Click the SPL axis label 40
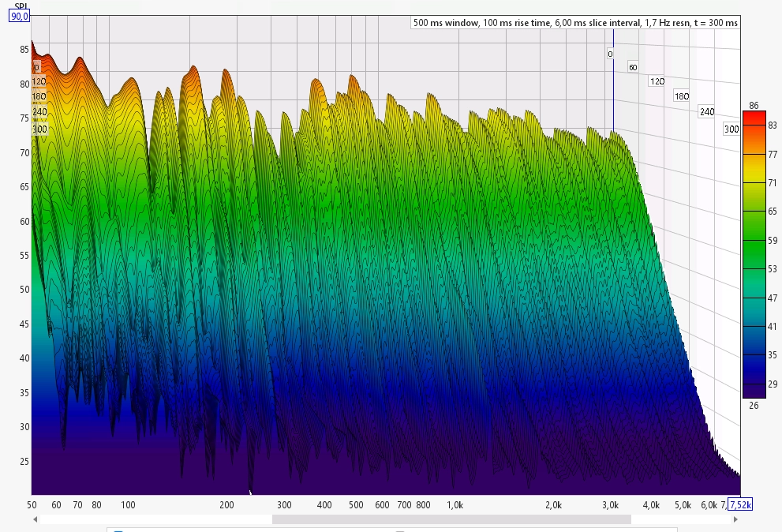The width and height of the screenshot is (782, 532). 24,358
